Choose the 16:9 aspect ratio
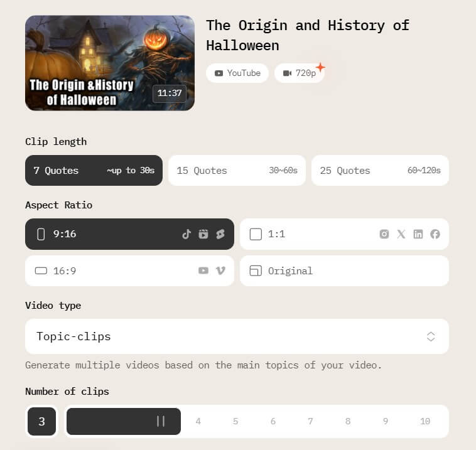Screen dimensions: 476x450 point(129,271)
